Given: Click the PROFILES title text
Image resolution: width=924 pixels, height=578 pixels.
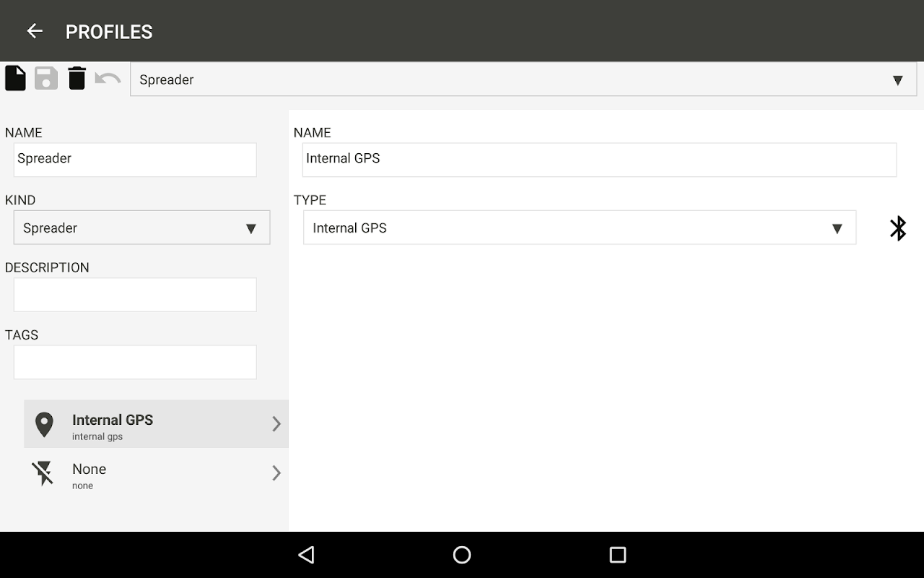Looking at the screenshot, I should click(109, 32).
